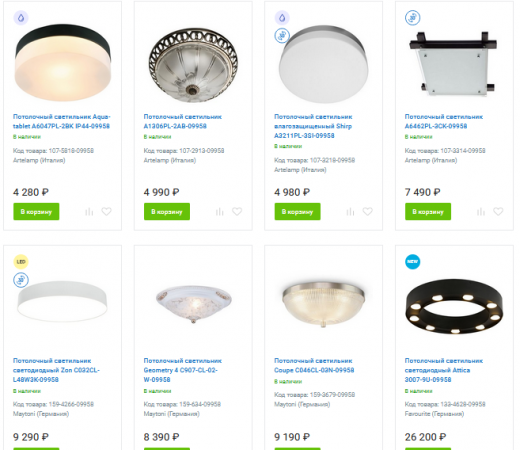Viewport: 520px width, 450px height.
Task: Compare the Aqua-tablet A6047PL-2BK lamp
Action: click(89, 212)
